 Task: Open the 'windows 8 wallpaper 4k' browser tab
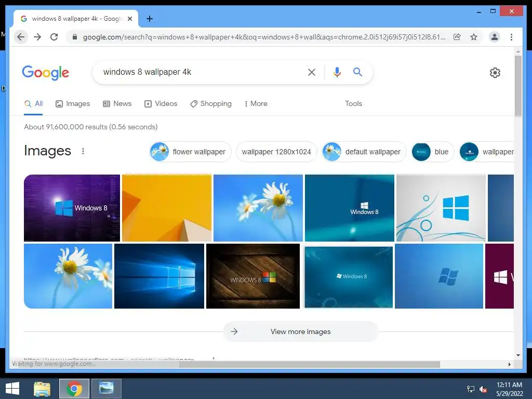coord(76,19)
